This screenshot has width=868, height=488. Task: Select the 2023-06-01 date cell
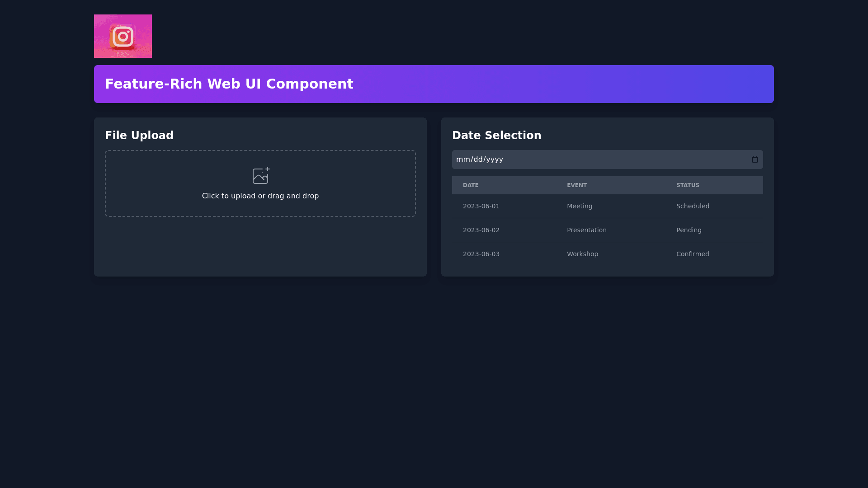pos(481,206)
